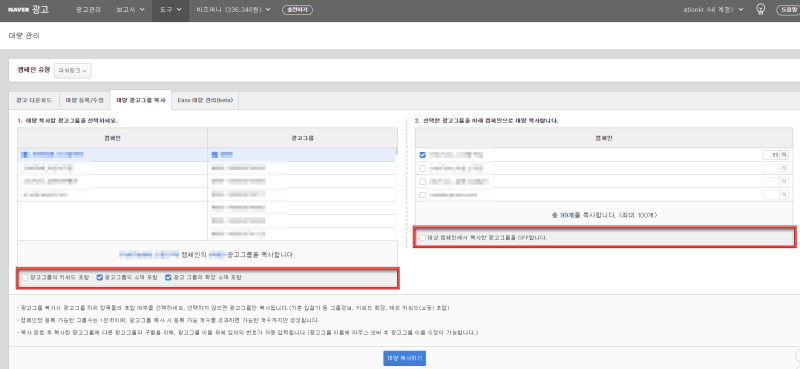
Task: Check the second target campaign checkbox
Action: tap(422, 168)
